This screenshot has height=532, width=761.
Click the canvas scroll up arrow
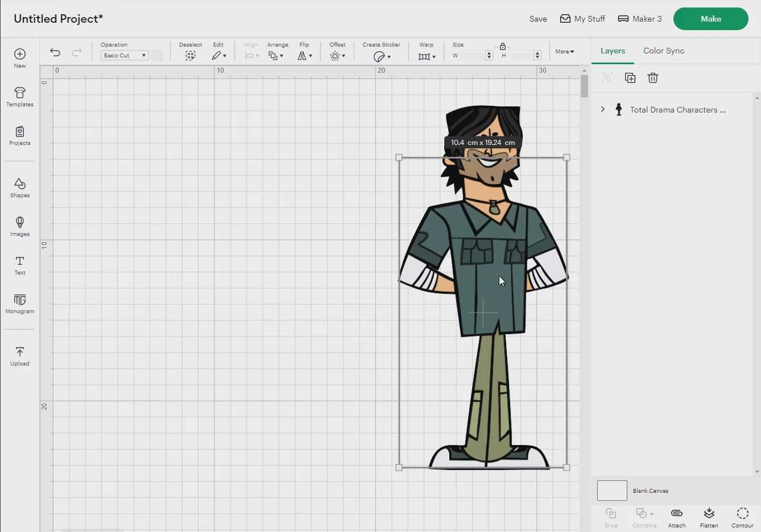[x=584, y=70]
